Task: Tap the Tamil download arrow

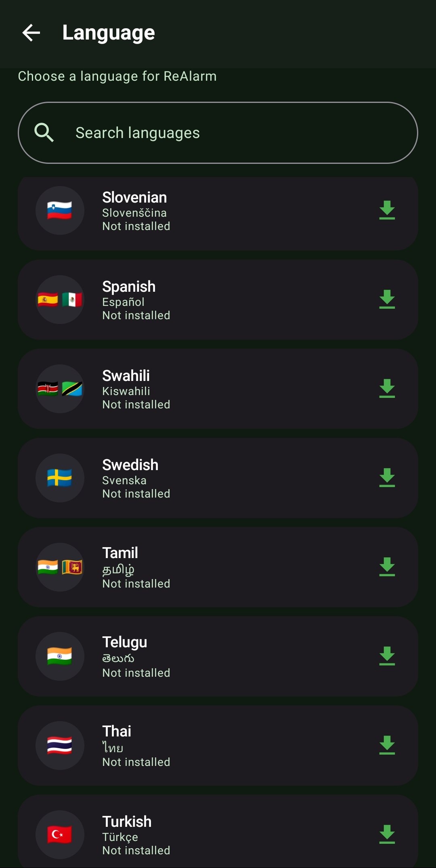Action: click(x=387, y=567)
